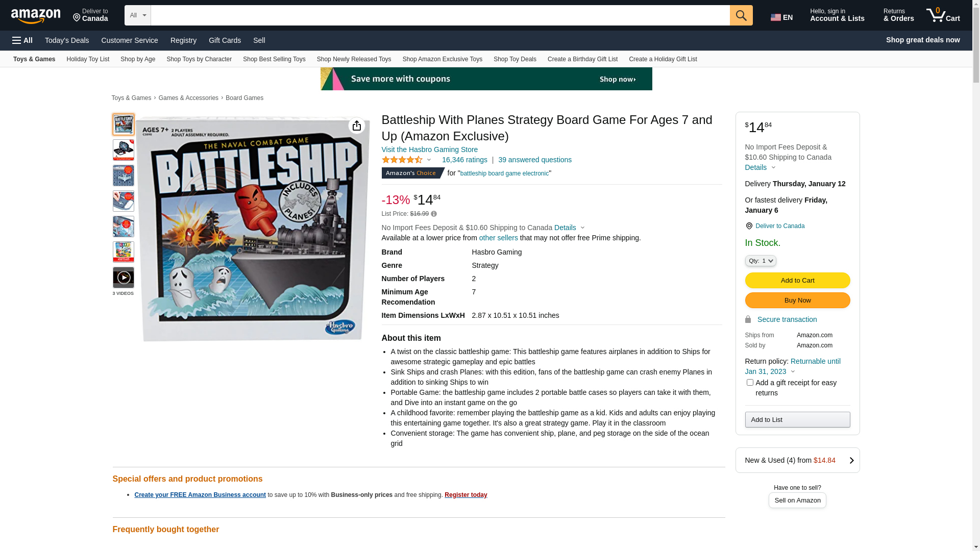Play product videos thumbnail

[124, 278]
